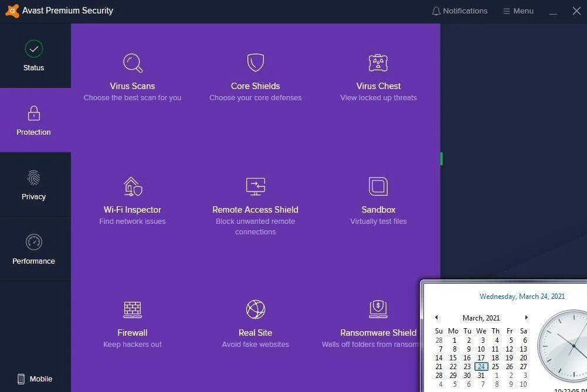
Task: Click 'Avoid fake websites' text
Action: click(255, 345)
